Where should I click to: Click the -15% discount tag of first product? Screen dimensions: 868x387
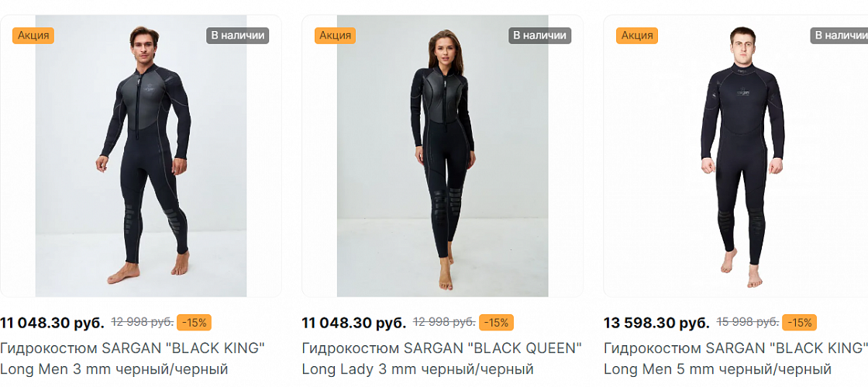point(195,322)
